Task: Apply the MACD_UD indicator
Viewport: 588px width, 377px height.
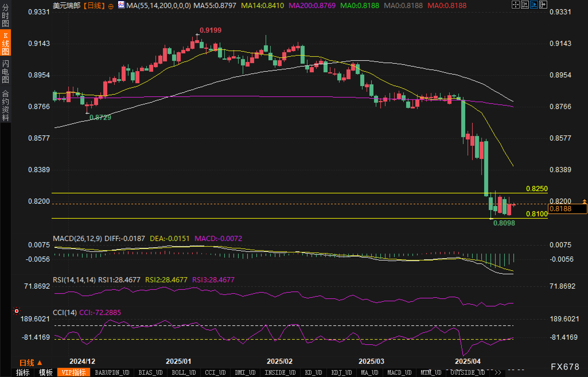Action: 399,372
